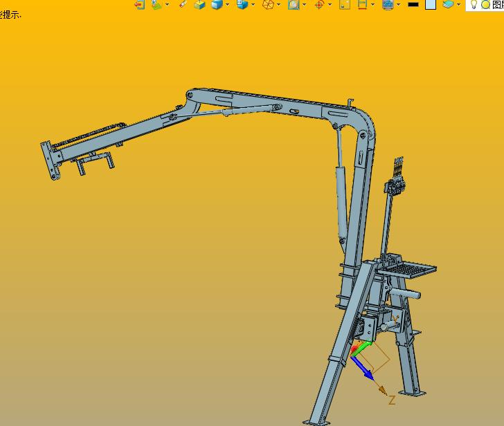The image size is (504, 426).
Task: Open dropdown next to blue shaded cube
Action: click(228, 4)
